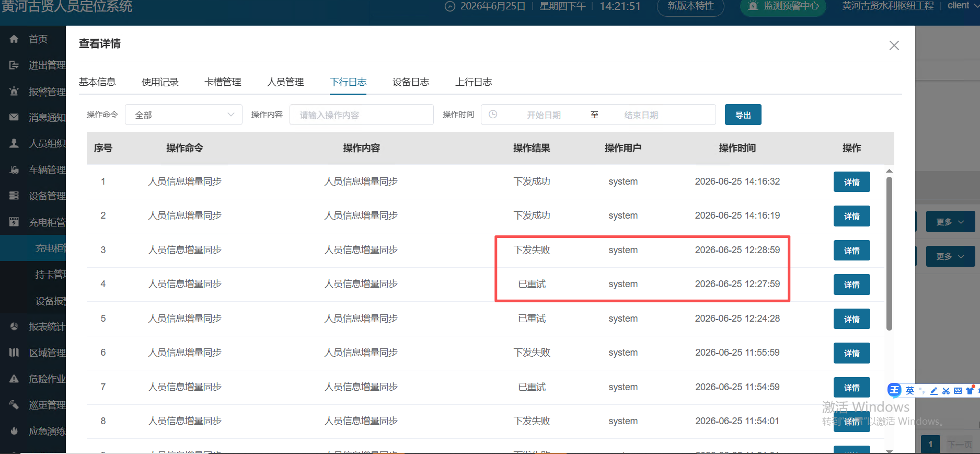Switch to the 使用记录 tab

160,82
